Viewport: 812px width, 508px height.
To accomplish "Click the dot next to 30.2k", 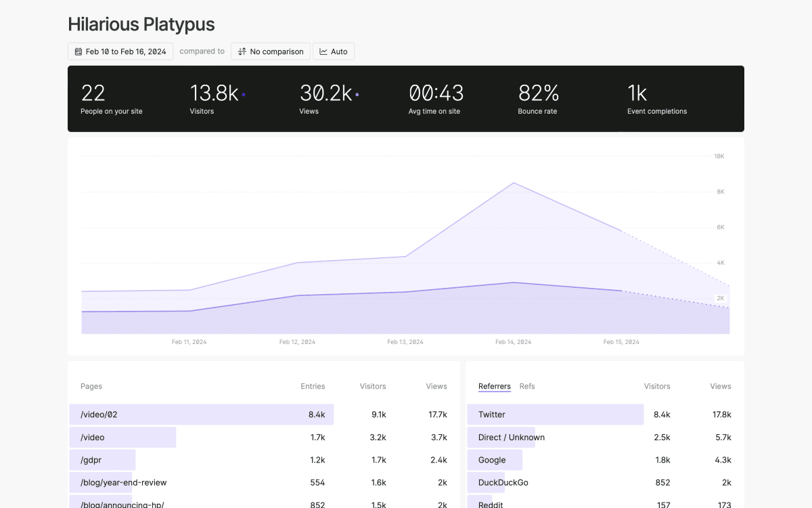I will (357, 95).
